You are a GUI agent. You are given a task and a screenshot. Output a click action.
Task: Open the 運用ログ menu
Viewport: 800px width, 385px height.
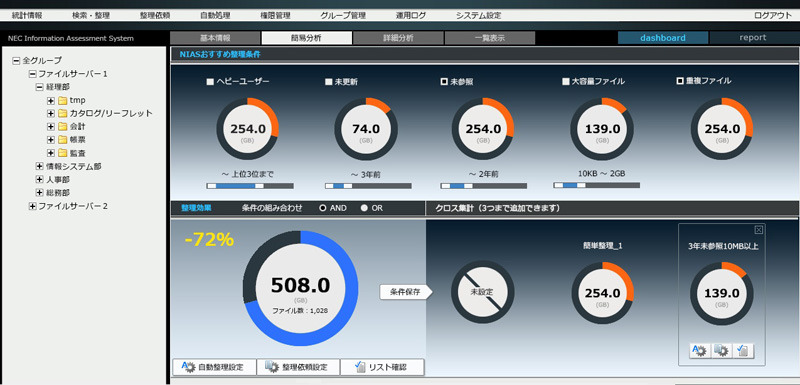pos(411,15)
